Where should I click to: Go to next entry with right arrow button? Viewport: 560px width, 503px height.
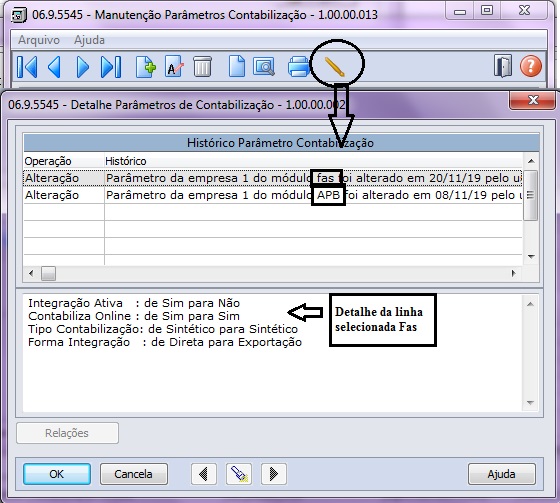pos(274,474)
